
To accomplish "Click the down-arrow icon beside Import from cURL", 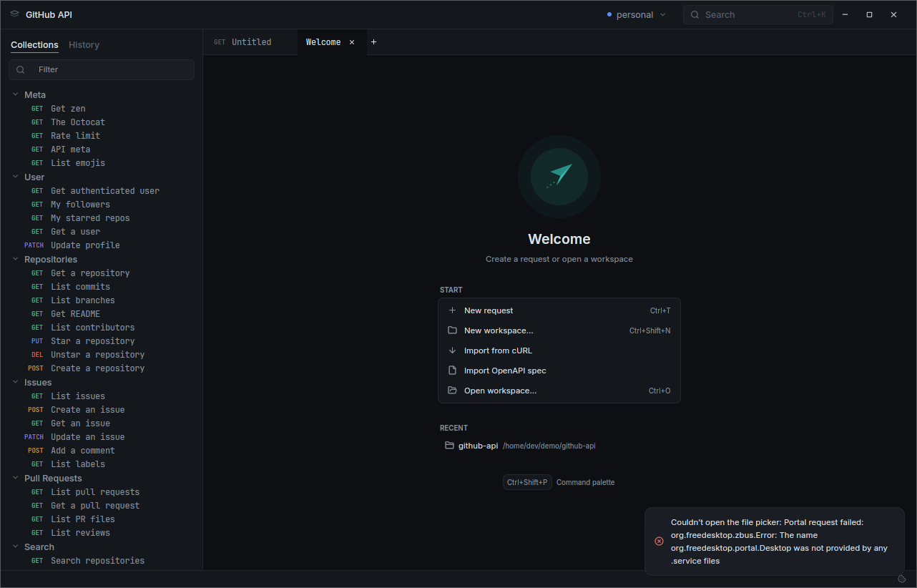I will coord(452,351).
